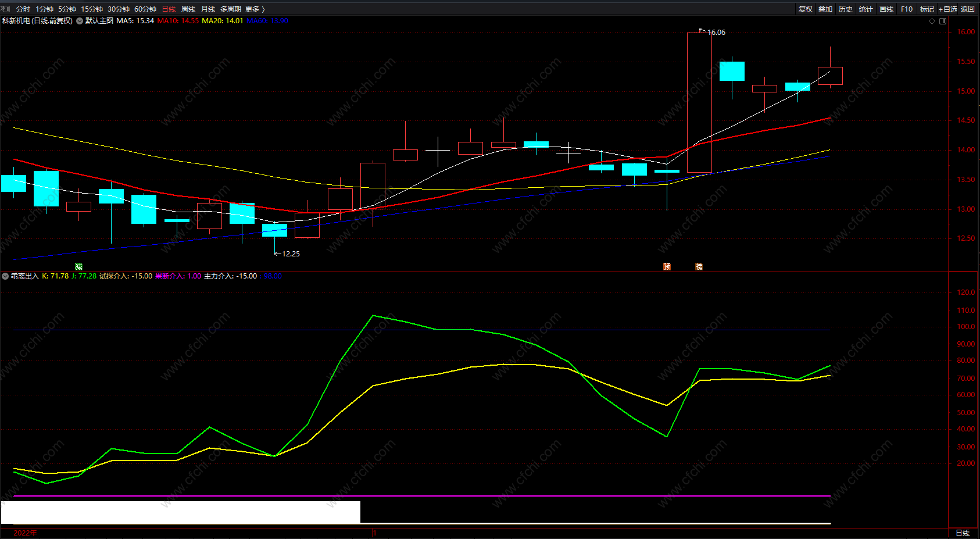The height and width of the screenshot is (539, 980).
Task: Select the 15分钟 period tab
Action: (92, 9)
